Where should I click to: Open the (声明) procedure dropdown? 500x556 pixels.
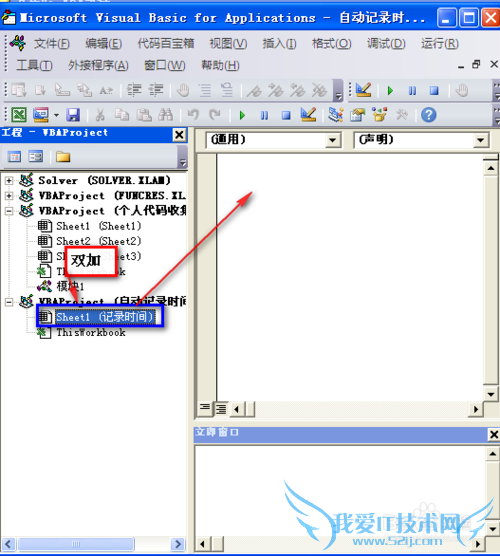tap(480, 140)
